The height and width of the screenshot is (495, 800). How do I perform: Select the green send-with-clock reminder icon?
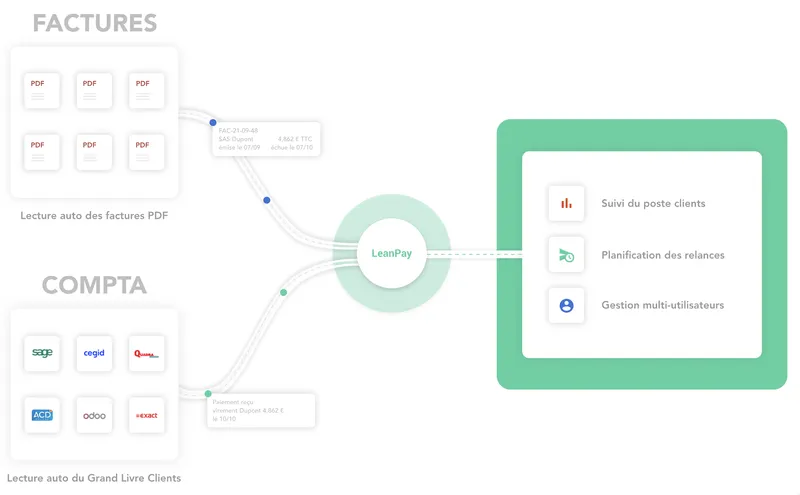[566, 255]
